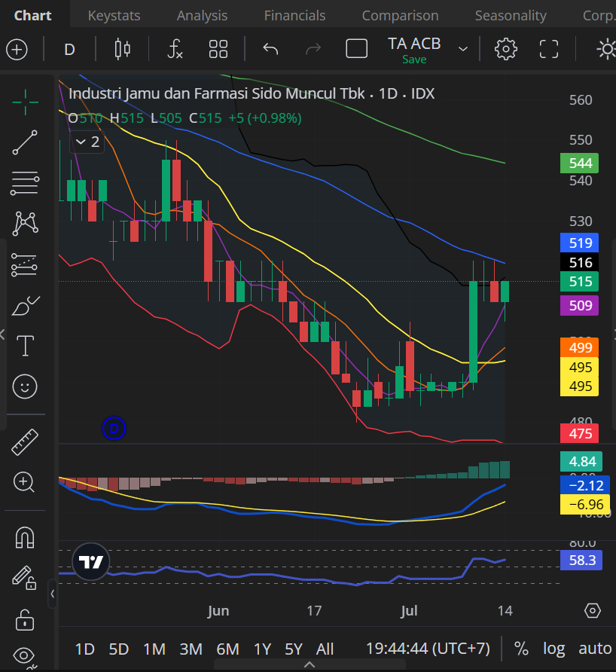
Task: Set time range to 1M
Action: pyautogui.click(x=154, y=649)
